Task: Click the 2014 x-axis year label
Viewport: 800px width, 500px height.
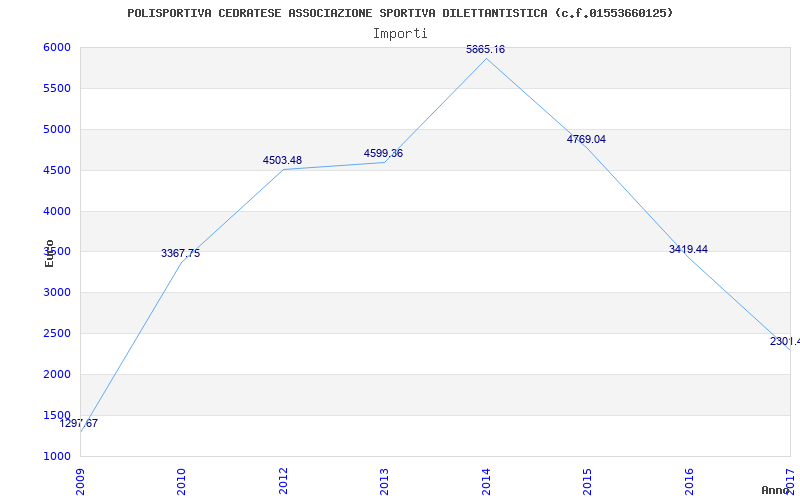Action: 486,482
